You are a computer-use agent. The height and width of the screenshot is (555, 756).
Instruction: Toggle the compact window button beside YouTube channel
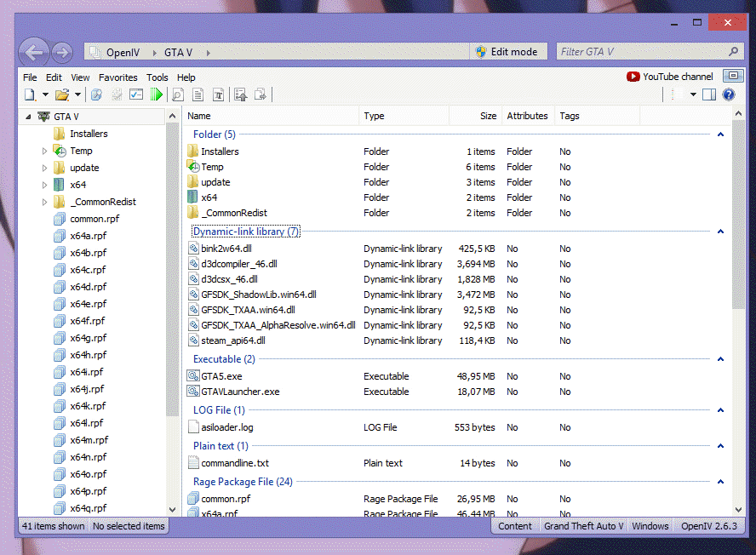732,77
